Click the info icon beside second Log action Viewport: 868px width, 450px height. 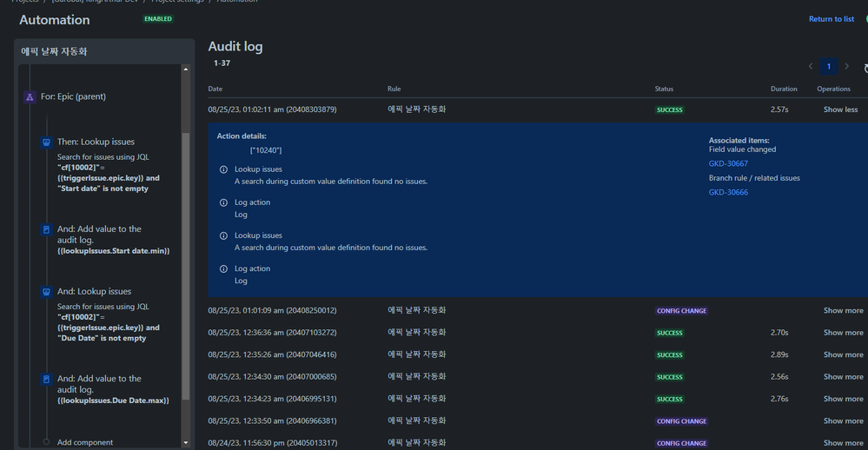[223, 269]
